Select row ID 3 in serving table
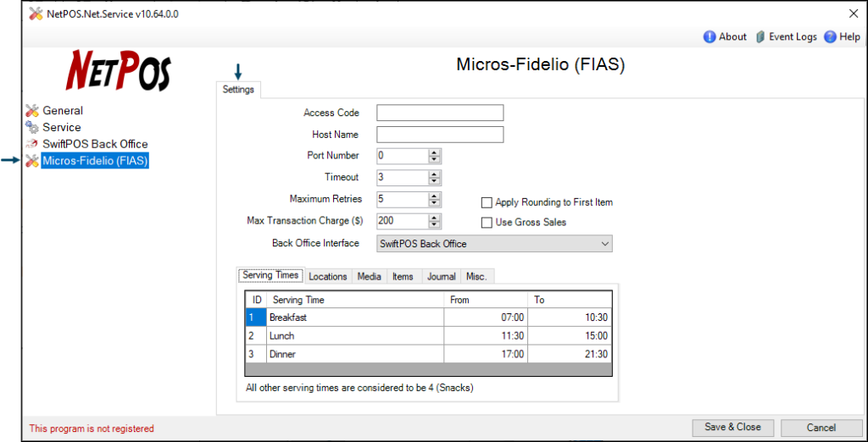The height and width of the screenshot is (442, 868). point(256,354)
